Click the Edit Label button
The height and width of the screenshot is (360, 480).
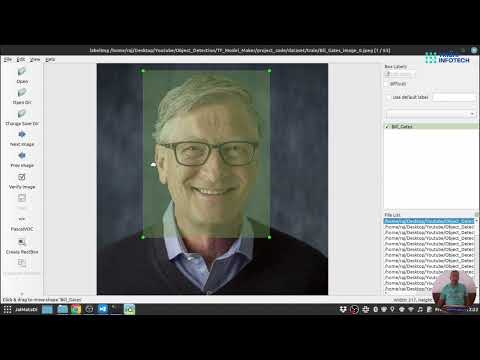400,74
